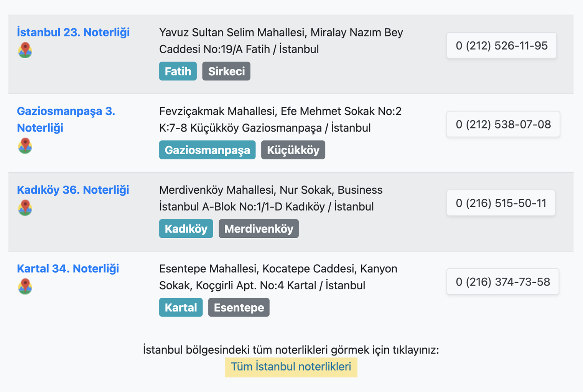Image resolution: width=583 pixels, height=392 pixels.
Task: Click the Gaziosmanpaşa district tag
Action: coord(207,150)
